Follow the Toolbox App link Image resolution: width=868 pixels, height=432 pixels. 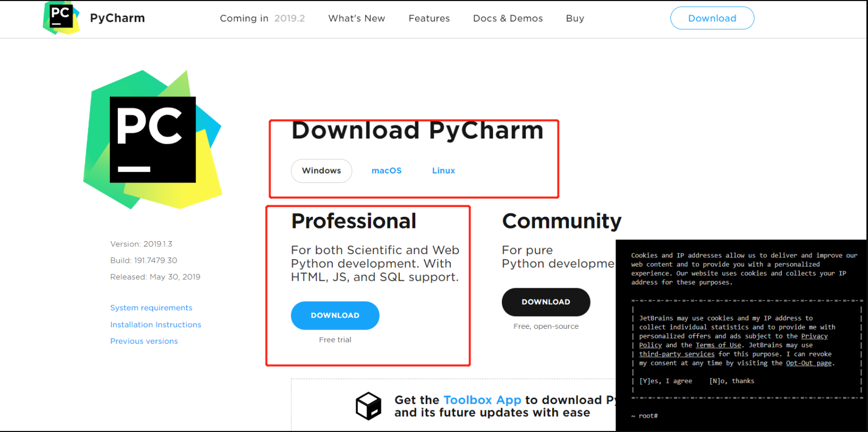coord(482,400)
